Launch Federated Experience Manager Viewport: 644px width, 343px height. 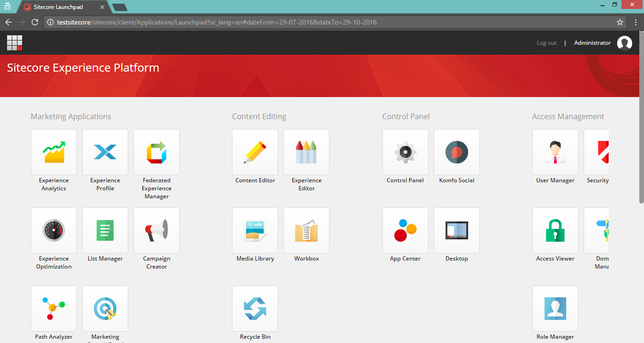(157, 152)
